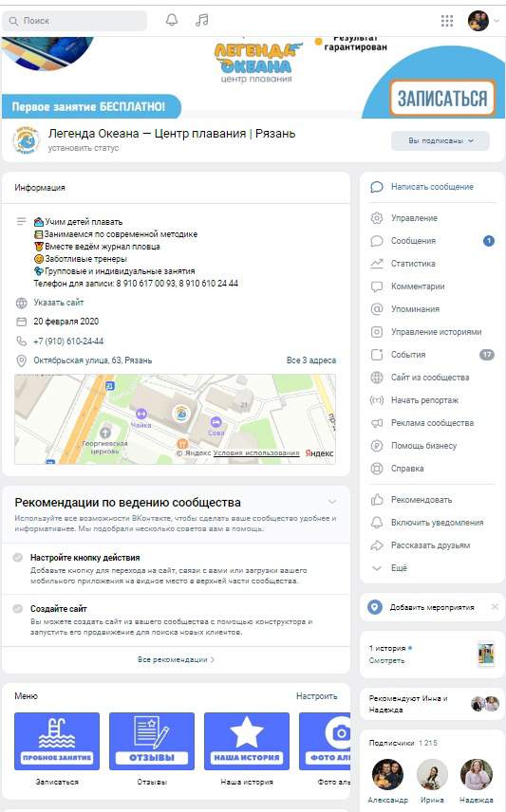Click the comment icon beside Комментарии

pyautogui.click(x=377, y=286)
